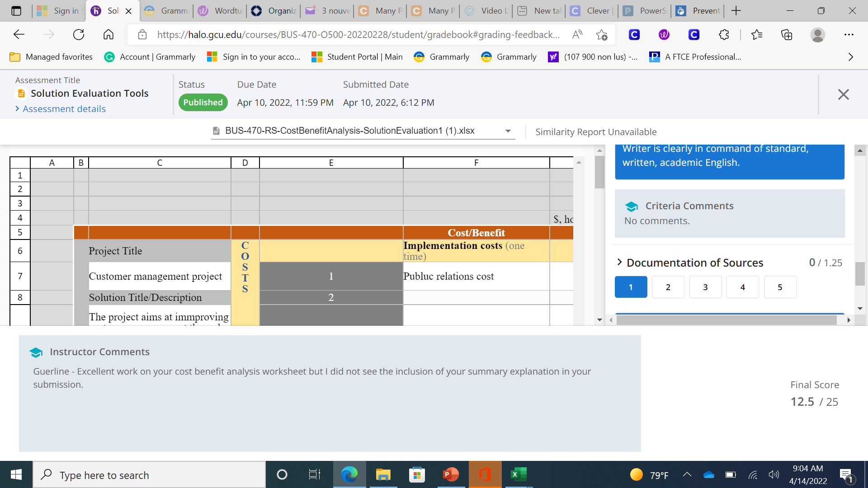868x488 pixels.
Task: Reload the current page
Action: 79,34
